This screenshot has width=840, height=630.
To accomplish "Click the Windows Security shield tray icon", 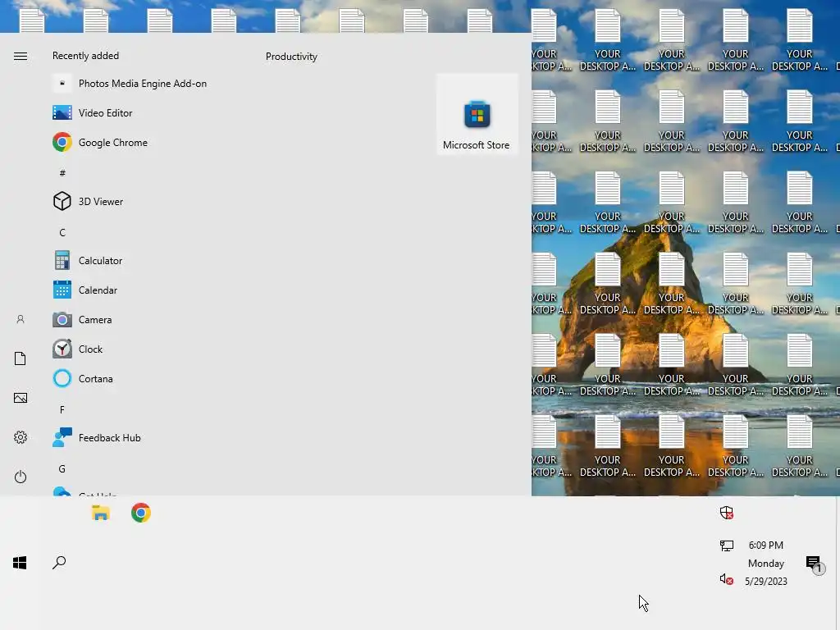I will (x=727, y=513).
